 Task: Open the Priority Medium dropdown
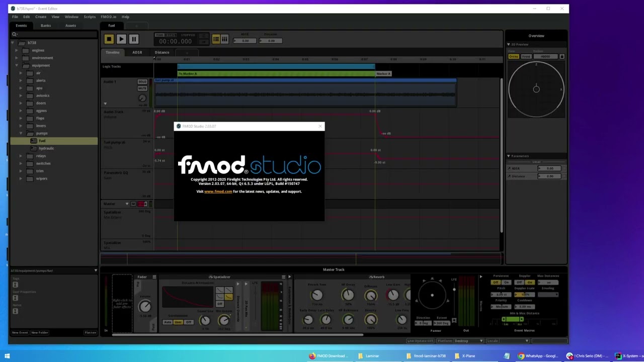501,307
